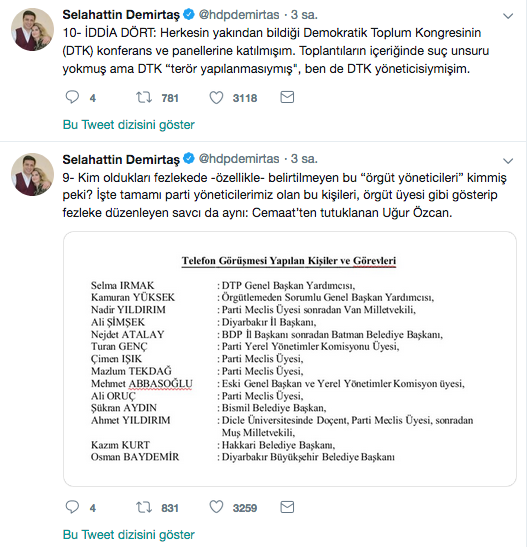The image size is (527, 547).
Task: Open Selahattin Demirtaş name in second tweet
Action: tap(121, 159)
